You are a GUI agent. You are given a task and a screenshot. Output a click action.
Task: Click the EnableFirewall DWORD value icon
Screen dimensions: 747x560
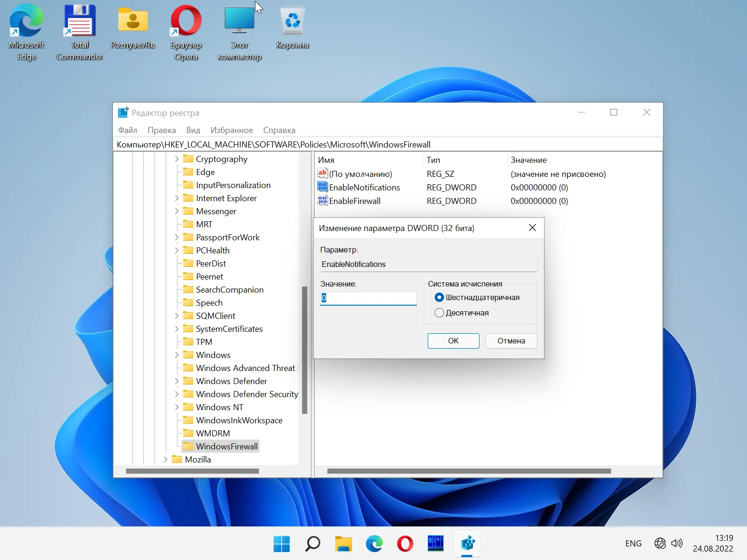322,201
